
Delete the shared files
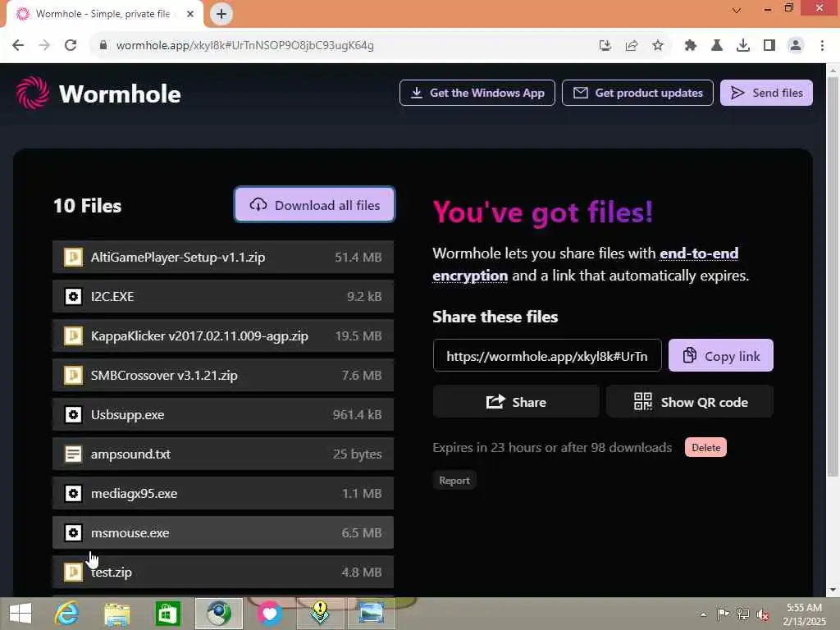705,447
